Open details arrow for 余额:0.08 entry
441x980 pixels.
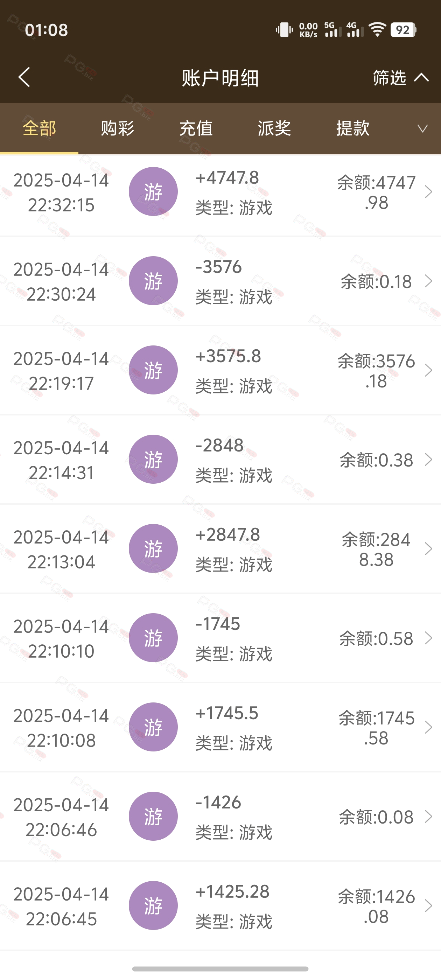tap(428, 817)
